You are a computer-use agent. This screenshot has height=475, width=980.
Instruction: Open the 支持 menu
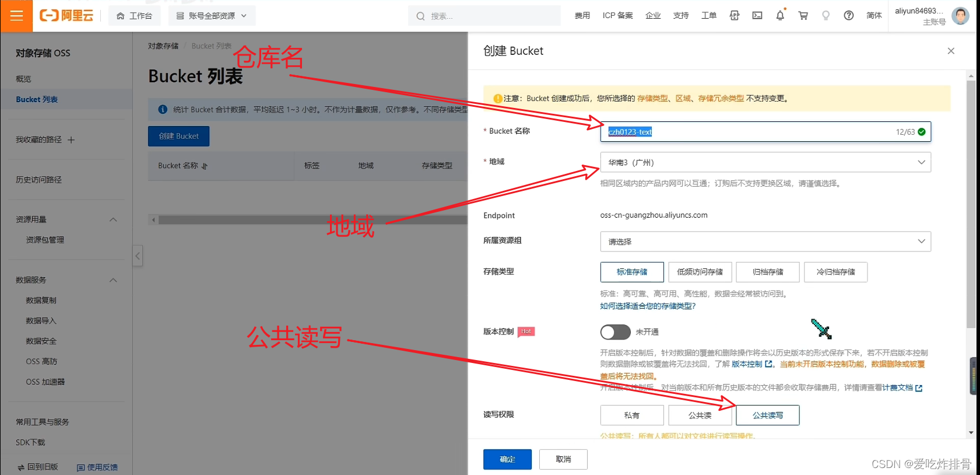pos(681,16)
